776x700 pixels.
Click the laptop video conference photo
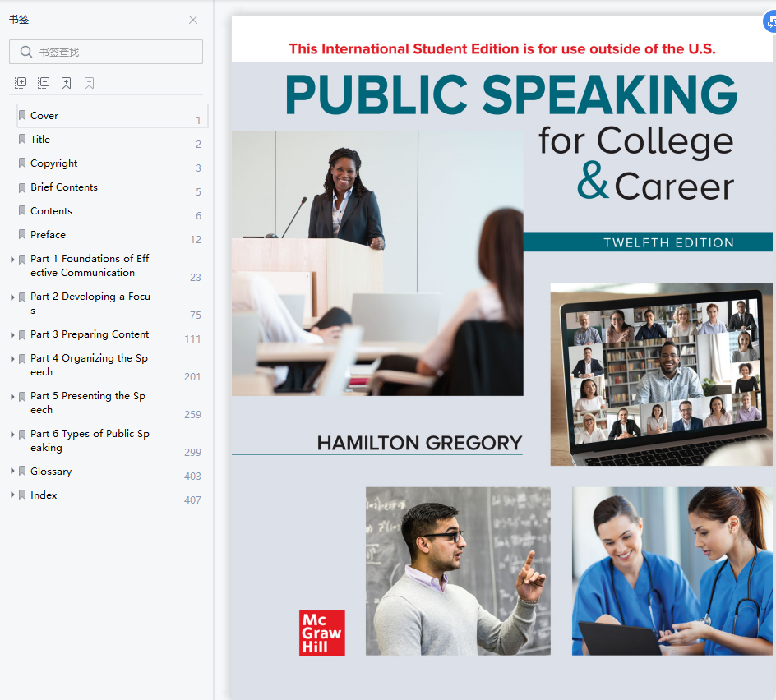pos(662,375)
